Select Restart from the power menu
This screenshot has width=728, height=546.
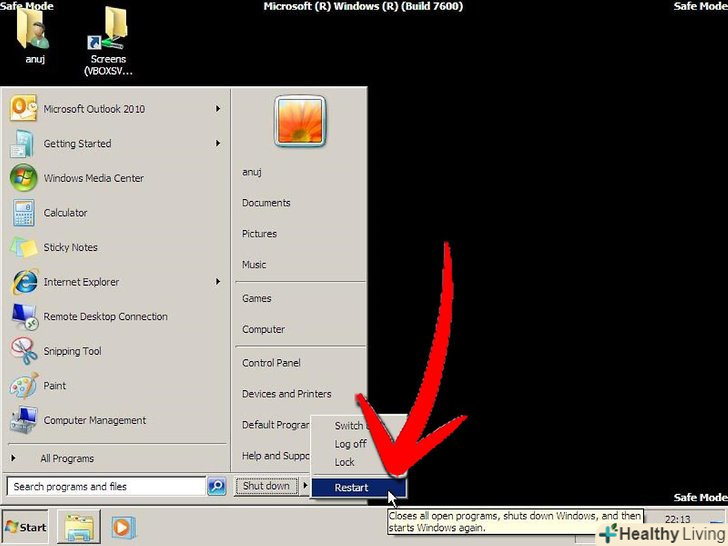358,488
